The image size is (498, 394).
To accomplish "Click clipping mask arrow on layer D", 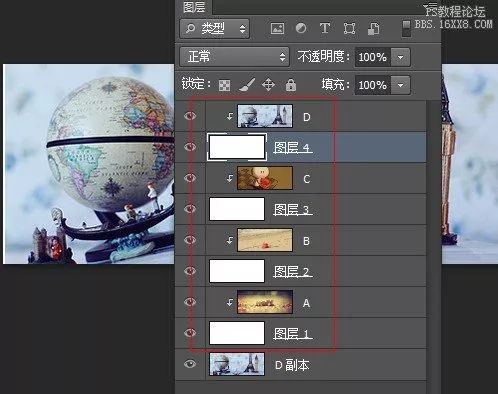I will coord(230,116).
